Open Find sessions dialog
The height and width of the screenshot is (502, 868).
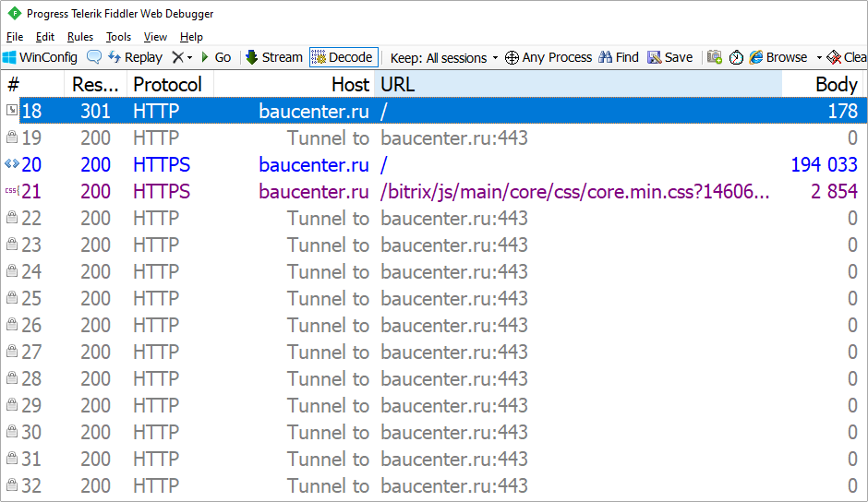tap(619, 57)
